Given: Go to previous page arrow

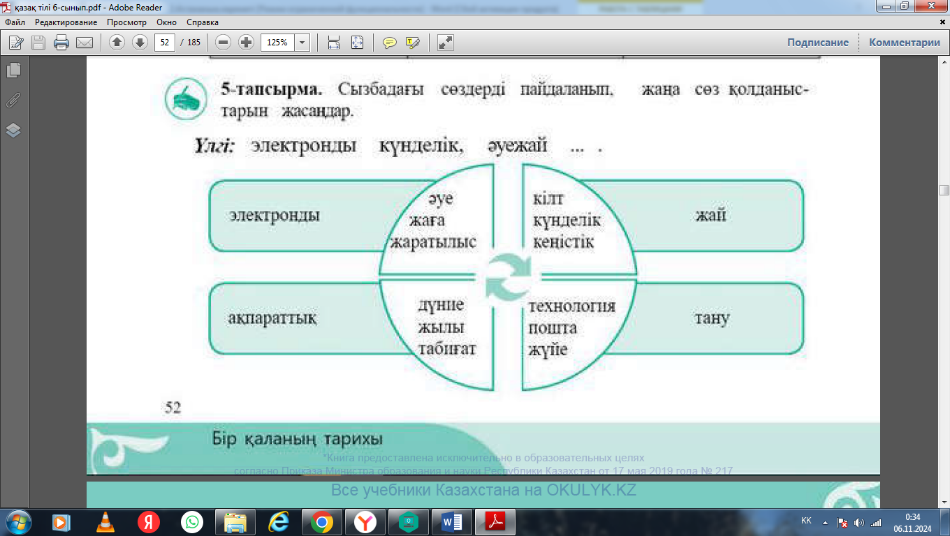Looking at the screenshot, I should pos(117,42).
